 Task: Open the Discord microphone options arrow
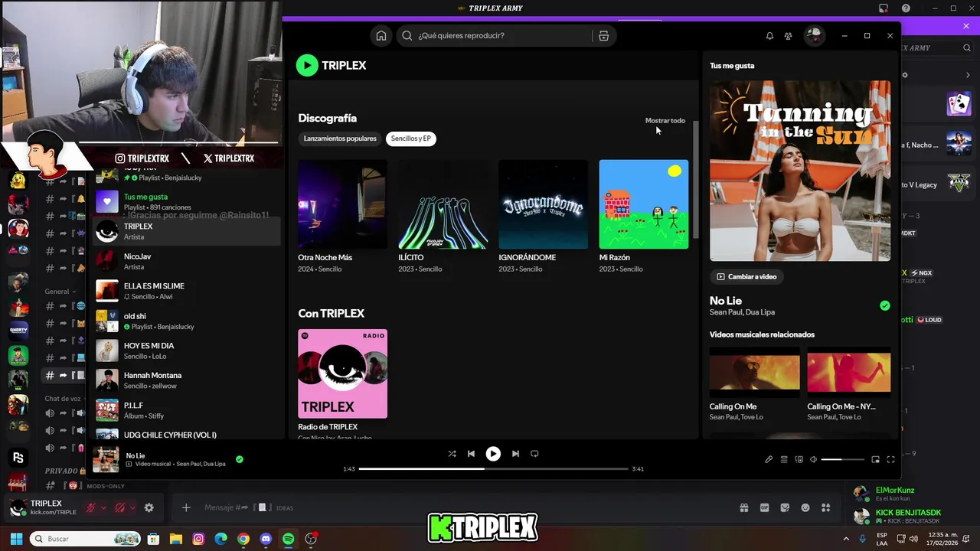tap(103, 507)
